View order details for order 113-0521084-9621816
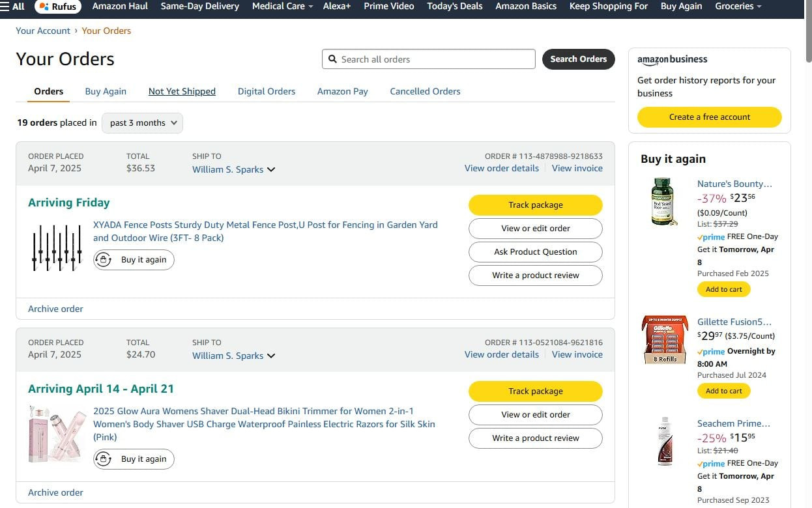The width and height of the screenshot is (812, 508). tap(502, 354)
